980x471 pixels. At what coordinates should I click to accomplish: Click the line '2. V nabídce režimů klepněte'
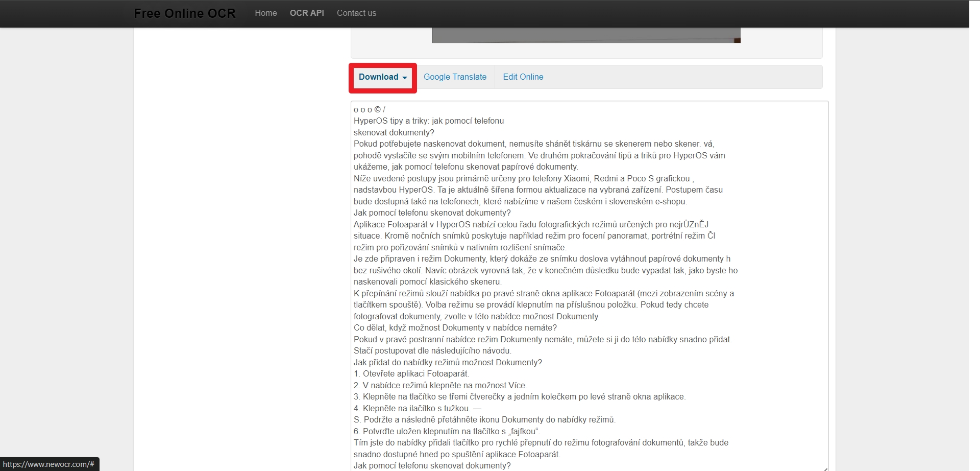(440, 386)
